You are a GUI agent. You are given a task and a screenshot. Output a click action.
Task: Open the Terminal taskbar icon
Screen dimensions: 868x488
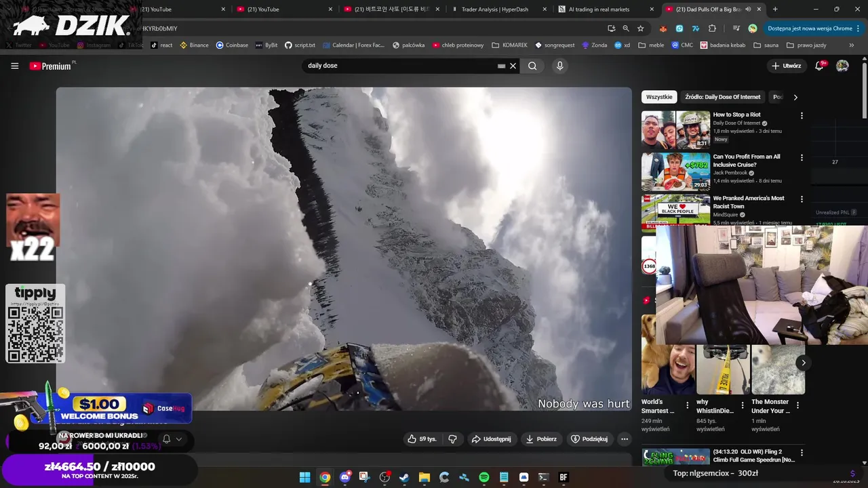[x=543, y=477]
